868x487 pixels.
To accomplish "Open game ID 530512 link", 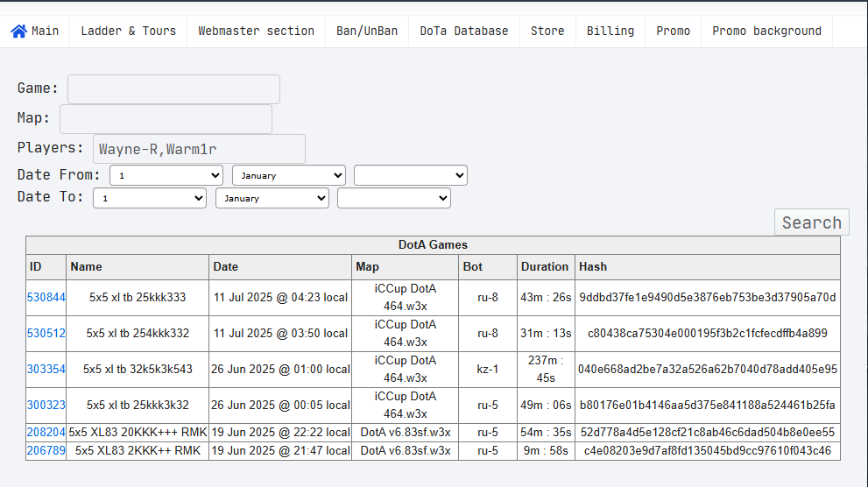I will point(46,333).
